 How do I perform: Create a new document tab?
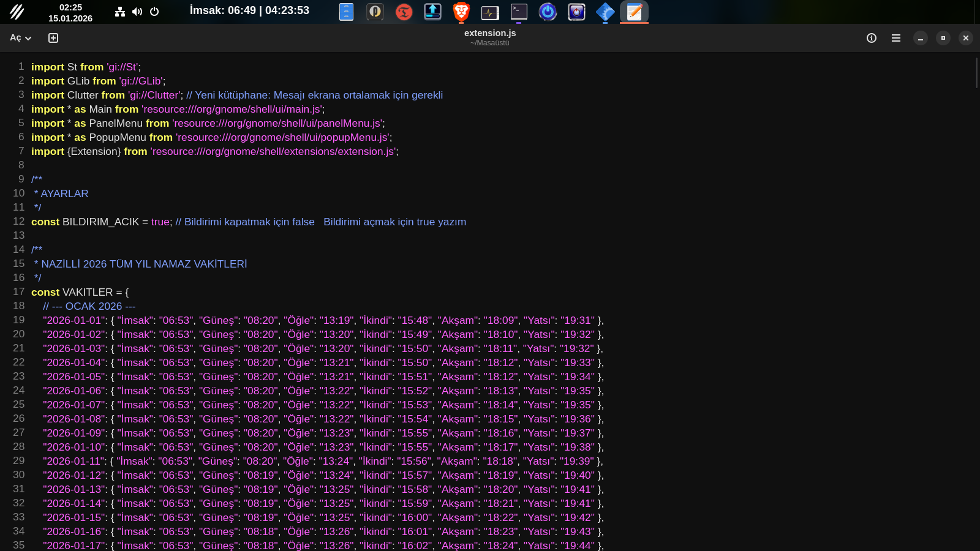click(x=53, y=38)
